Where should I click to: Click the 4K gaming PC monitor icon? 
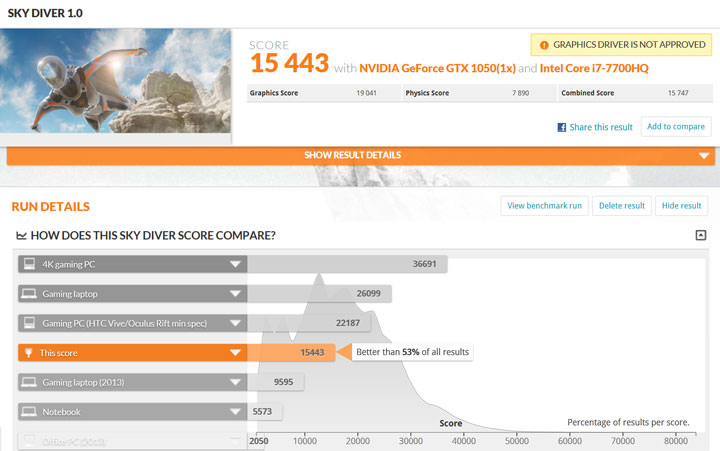tap(30, 265)
